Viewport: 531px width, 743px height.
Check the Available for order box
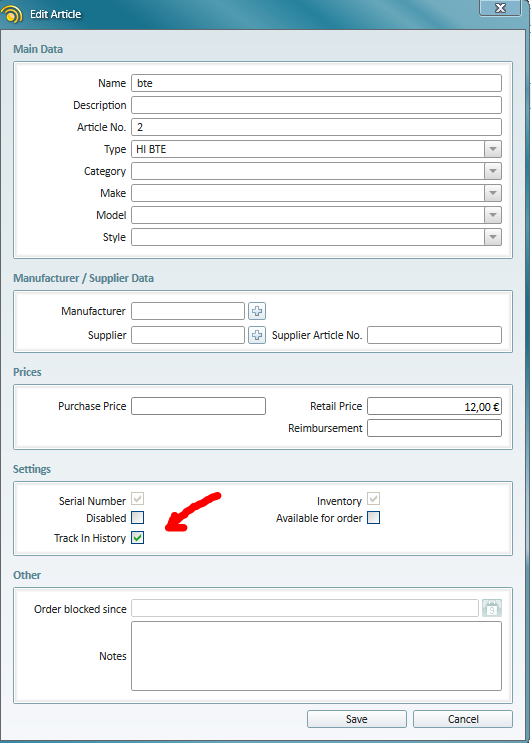tap(373, 517)
